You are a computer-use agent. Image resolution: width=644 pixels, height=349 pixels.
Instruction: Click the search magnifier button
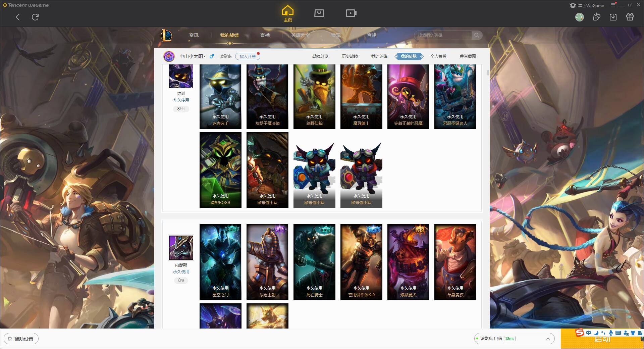477,35
